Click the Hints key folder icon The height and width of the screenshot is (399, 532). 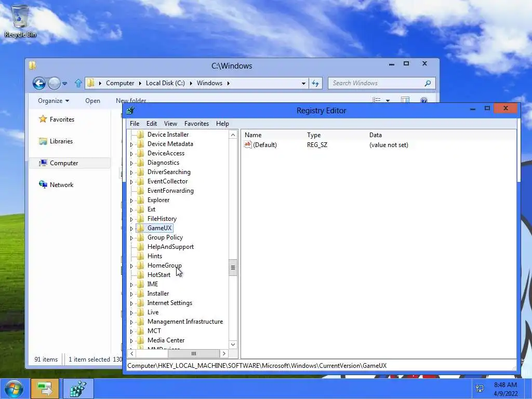140,256
